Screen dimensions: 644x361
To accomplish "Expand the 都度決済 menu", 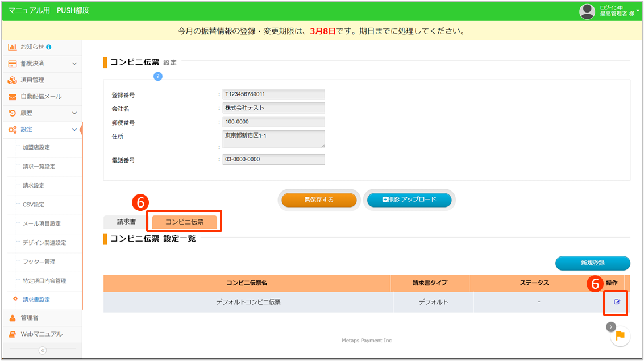I will 42,63.
